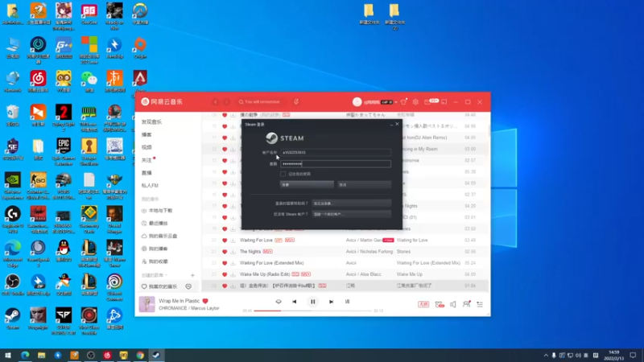Click the song progress bar
Image resolution: width=644 pixels, height=362 pixels.
click(x=312, y=311)
